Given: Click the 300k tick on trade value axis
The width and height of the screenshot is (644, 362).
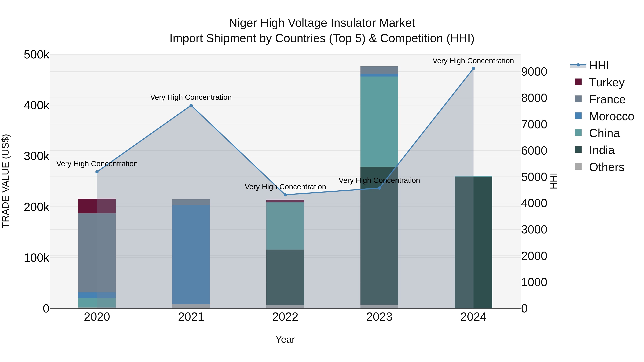Looking at the screenshot, I should click(x=36, y=156).
